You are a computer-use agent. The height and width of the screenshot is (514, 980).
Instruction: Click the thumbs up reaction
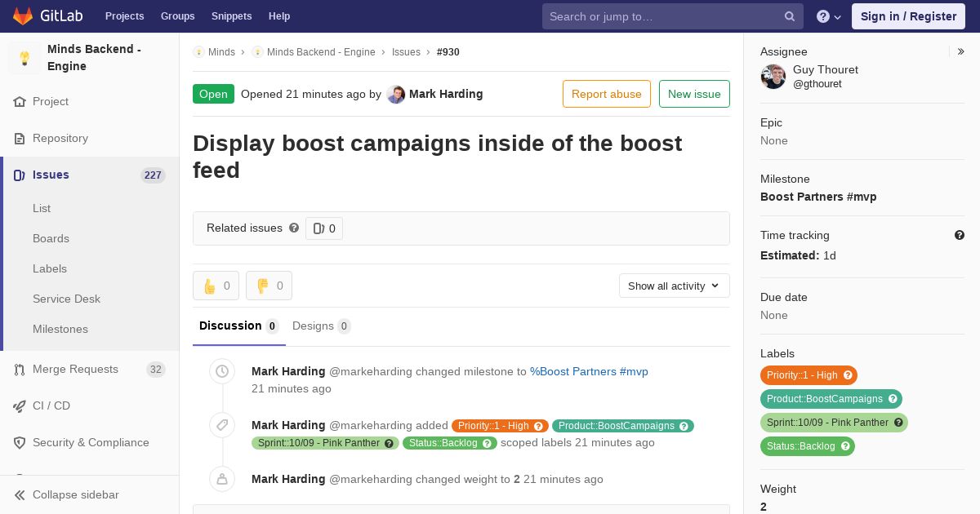[x=216, y=286]
